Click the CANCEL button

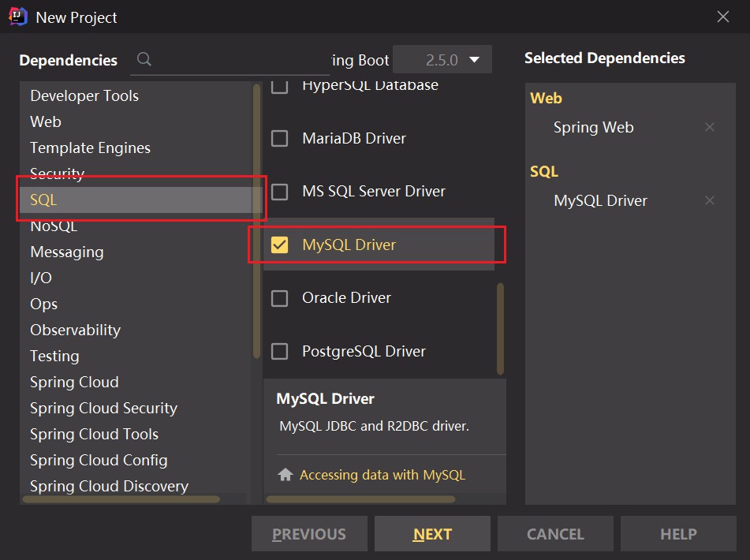[x=555, y=534]
